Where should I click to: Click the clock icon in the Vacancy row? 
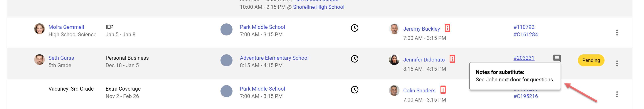pos(355,90)
